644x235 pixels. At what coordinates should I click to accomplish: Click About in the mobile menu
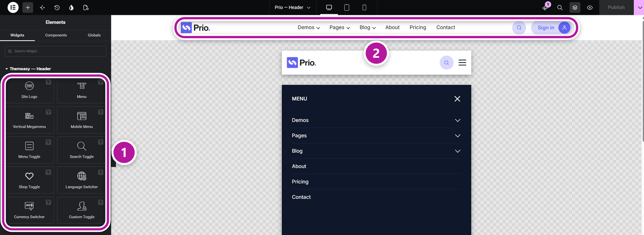coord(299,166)
